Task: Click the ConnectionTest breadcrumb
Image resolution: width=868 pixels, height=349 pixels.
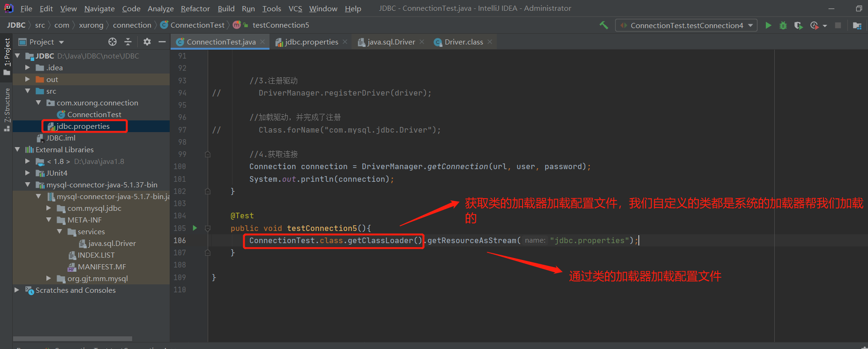Action: [x=197, y=25]
